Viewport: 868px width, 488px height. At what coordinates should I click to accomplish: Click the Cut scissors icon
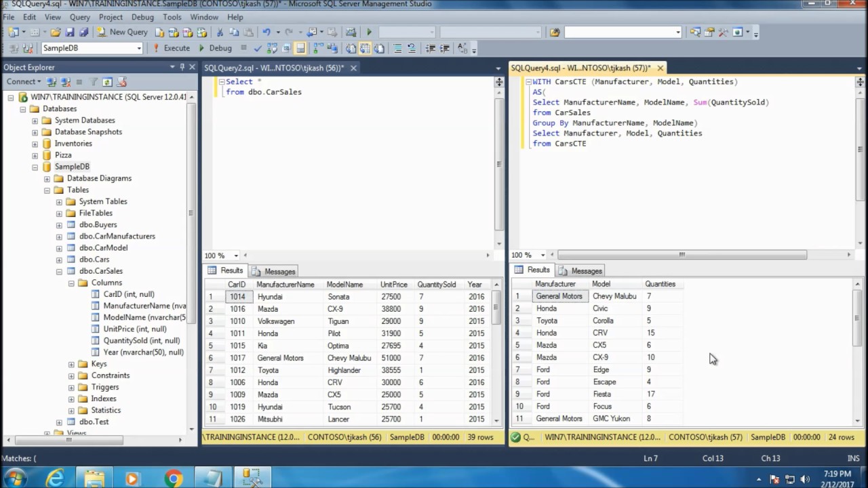(x=220, y=32)
